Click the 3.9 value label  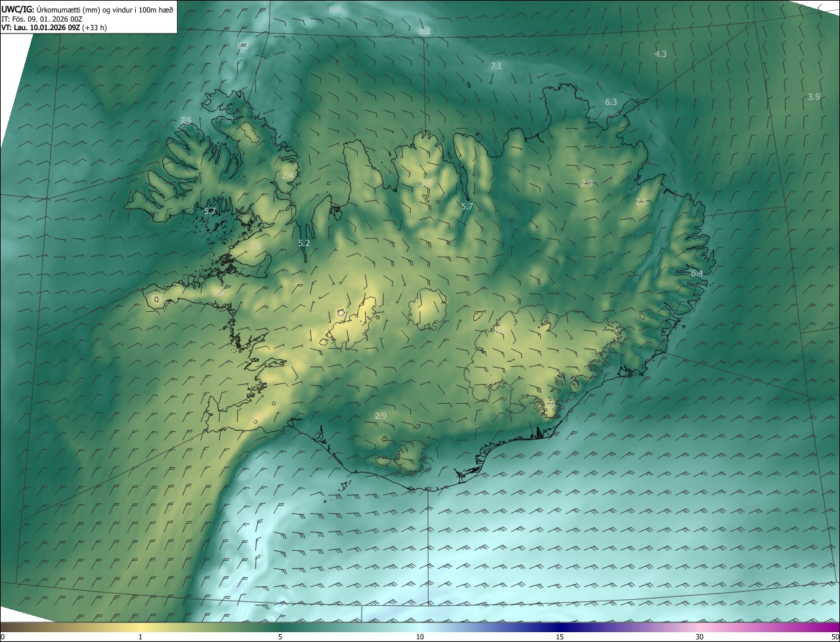pos(814,96)
